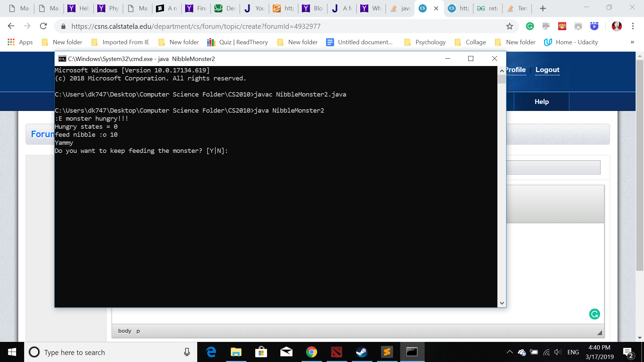The width and height of the screenshot is (644, 362).
Task: Open the Microsoft Store taskbar icon
Action: click(261, 352)
